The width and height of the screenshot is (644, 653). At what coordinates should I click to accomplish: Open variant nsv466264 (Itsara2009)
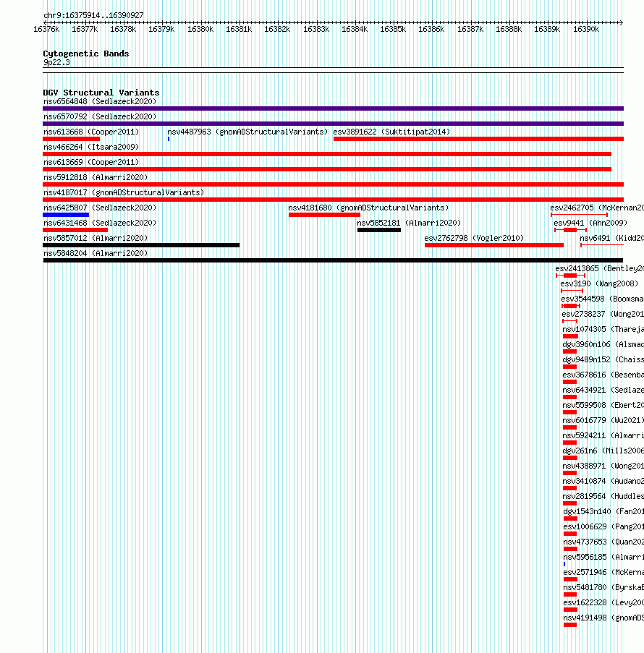click(91, 147)
